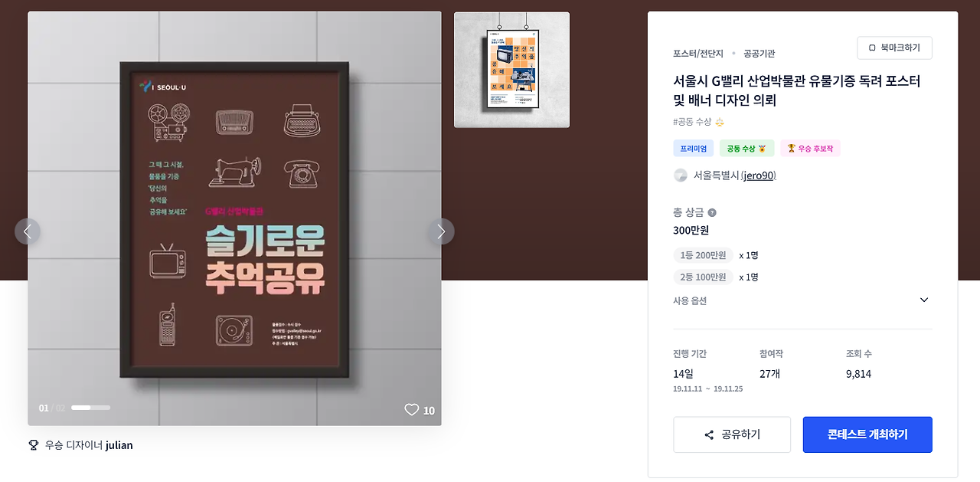Select the 공공기관 category breadcrumb

pyautogui.click(x=759, y=54)
